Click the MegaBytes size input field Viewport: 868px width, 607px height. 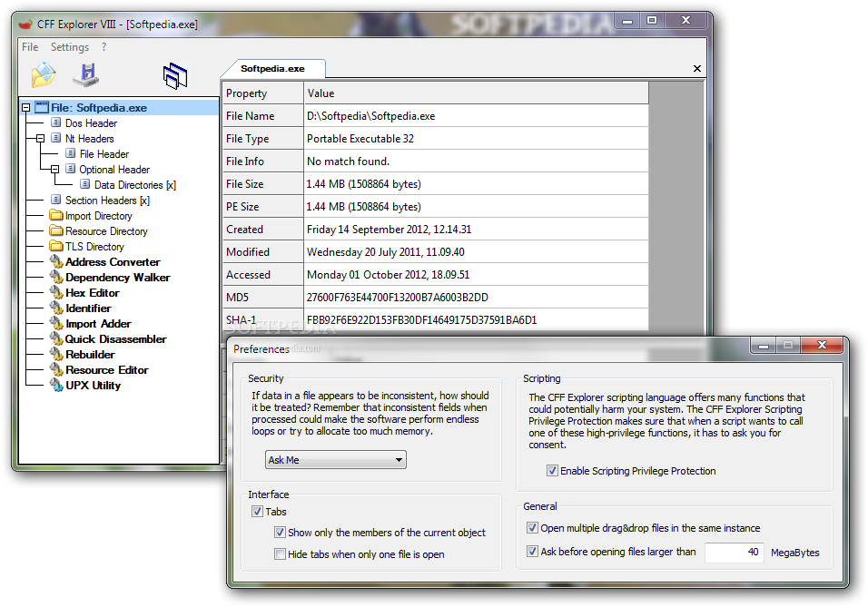(x=734, y=552)
